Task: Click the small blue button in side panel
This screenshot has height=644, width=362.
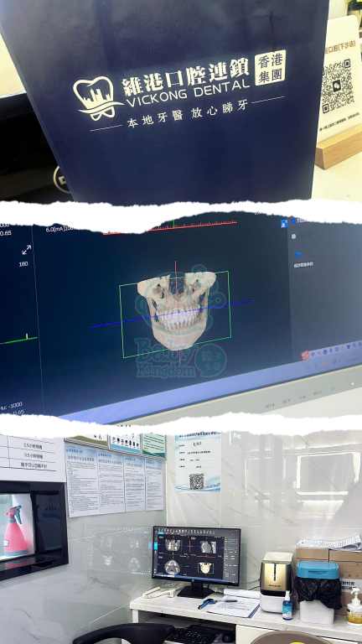Action: (x=297, y=254)
